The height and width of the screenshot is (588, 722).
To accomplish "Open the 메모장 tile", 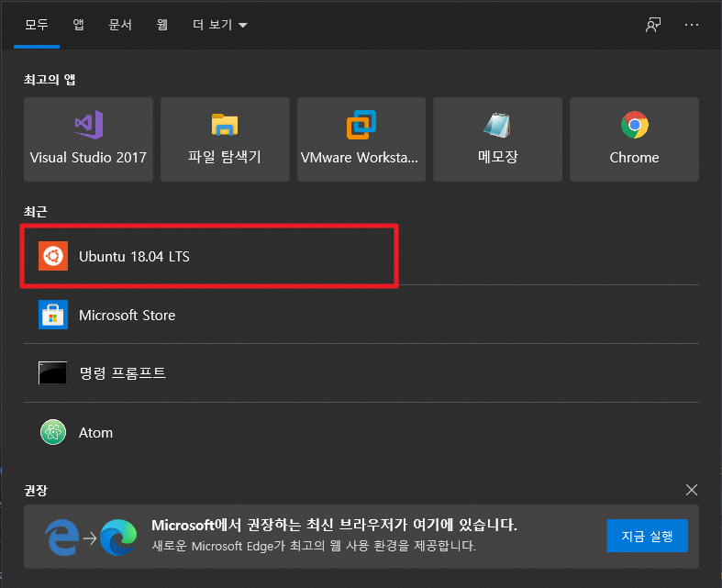I will click(x=498, y=139).
